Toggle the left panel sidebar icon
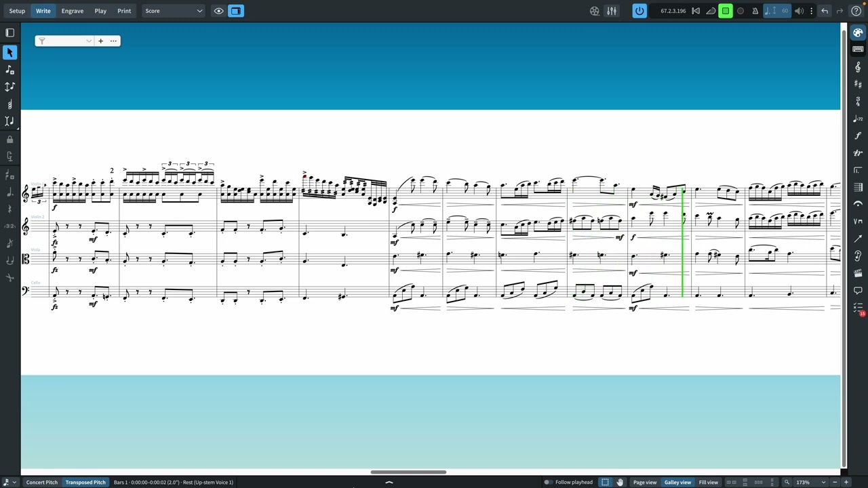Screen dimensions: 868x488 click(x=9, y=33)
